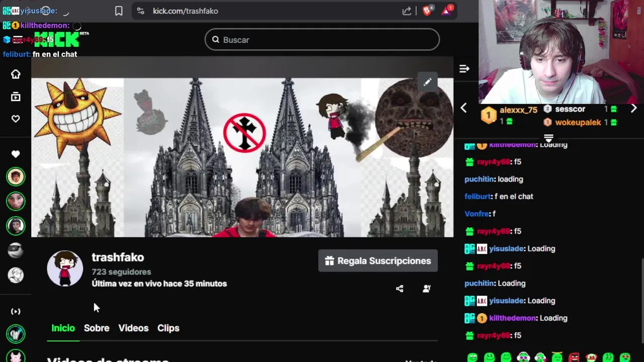Screen dimensions: 644x362
Task: Bookmark this page in the browser
Action: coord(119,11)
